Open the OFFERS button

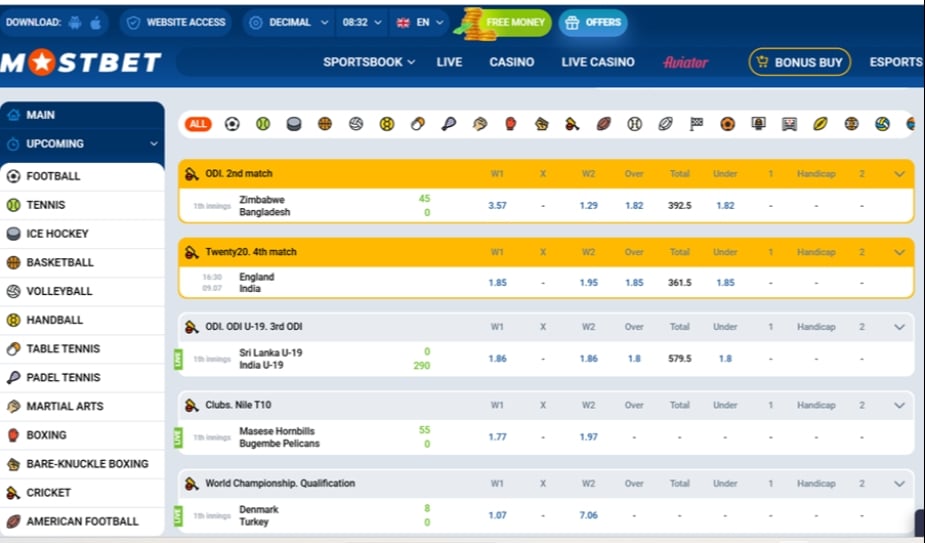pos(593,22)
